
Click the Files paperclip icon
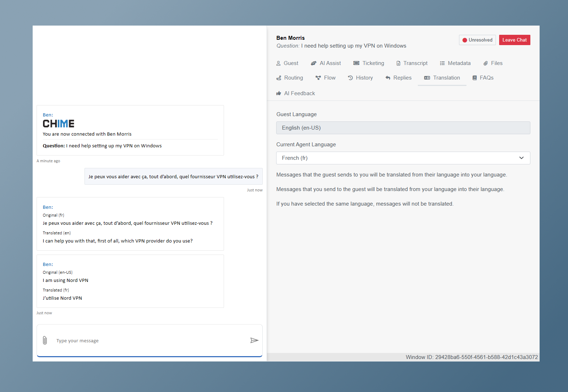tap(486, 63)
